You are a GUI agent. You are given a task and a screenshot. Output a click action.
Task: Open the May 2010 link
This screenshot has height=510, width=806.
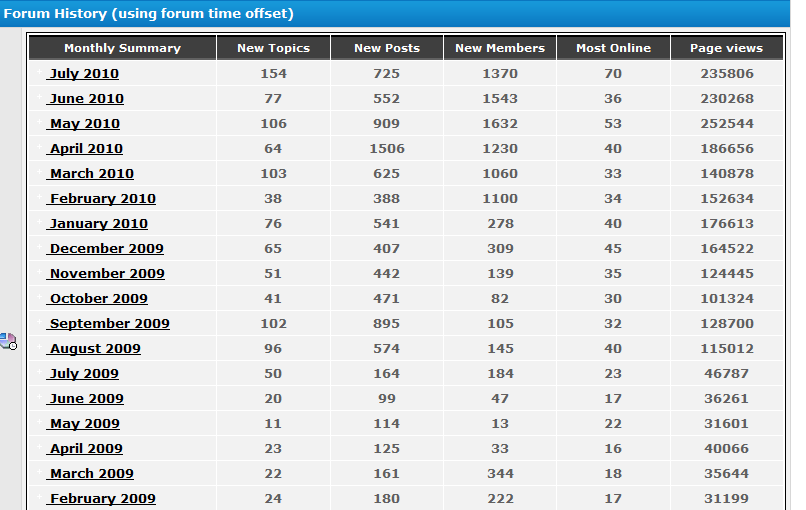[x=83, y=124]
